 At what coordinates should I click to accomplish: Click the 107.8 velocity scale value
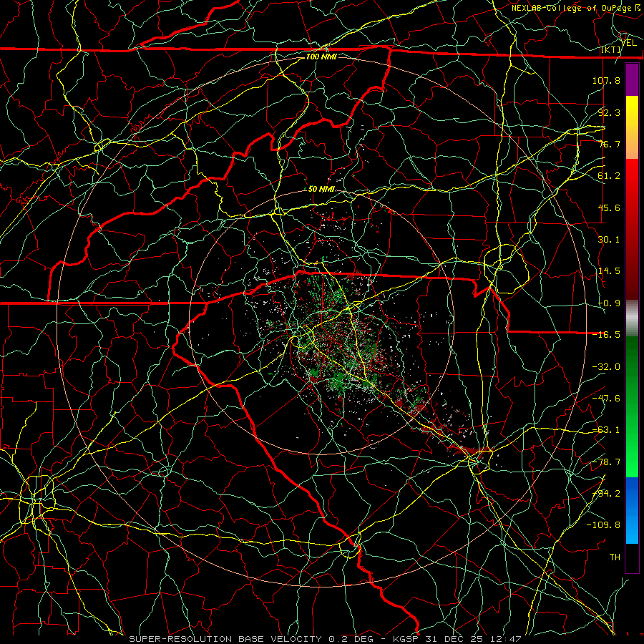click(606, 80)
